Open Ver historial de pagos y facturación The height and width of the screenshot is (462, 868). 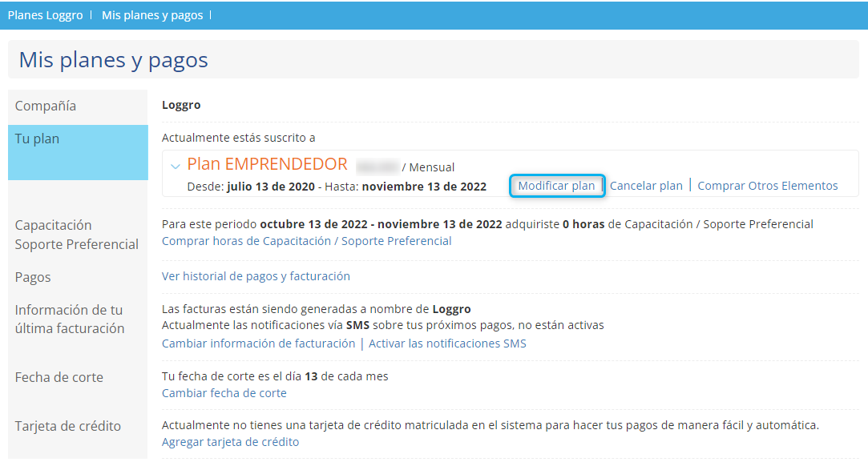pyautogui.click(x=256, y=276)
